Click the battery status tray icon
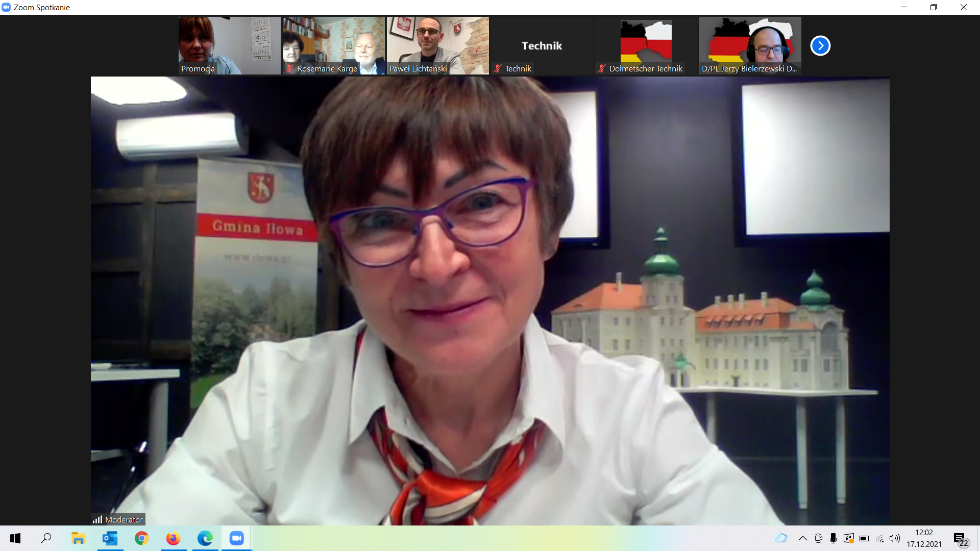The height and width of the screenshot is (551, 980). (864, 538)
